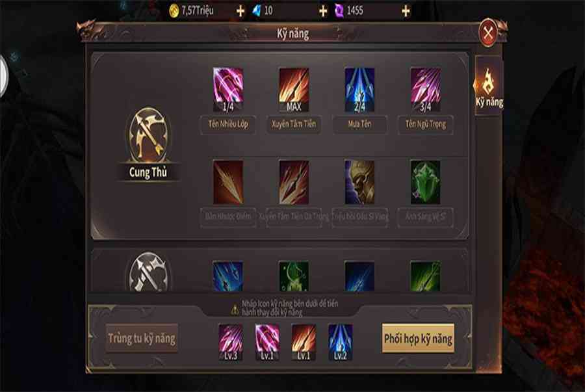Open the locked golden skull skill icon

pos(359,183)
